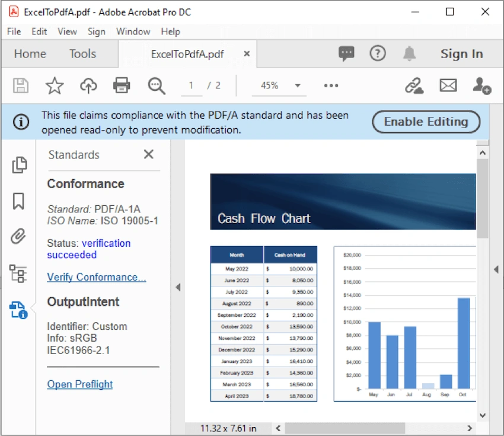Open the View menu
Viewport: 504px width, 436px height.
click(67, 31)
